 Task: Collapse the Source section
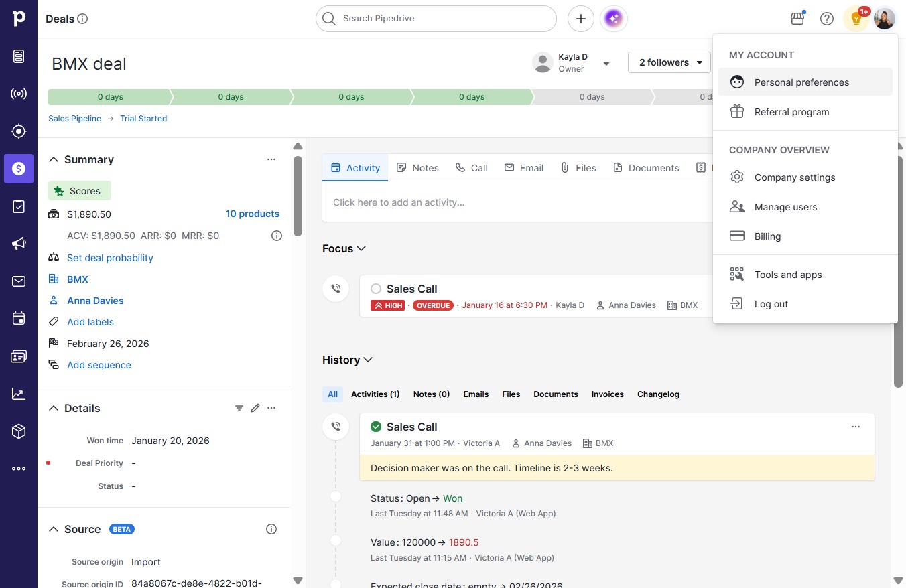(54, 529)
